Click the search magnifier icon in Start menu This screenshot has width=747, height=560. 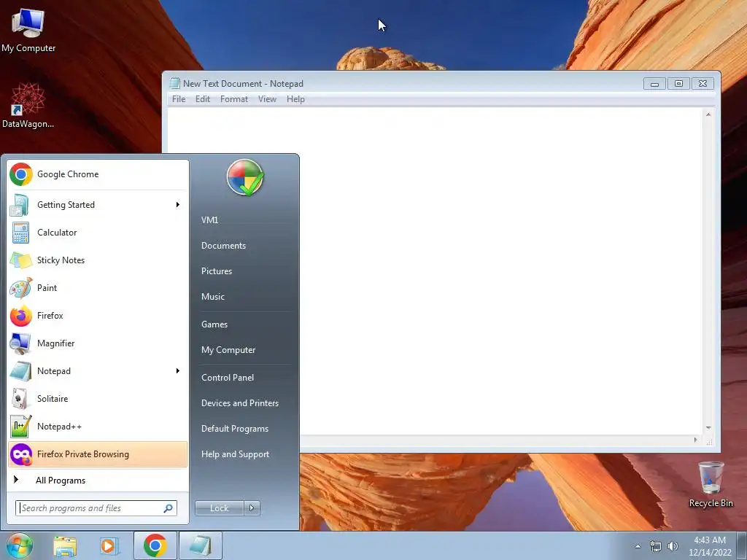[x=169, y=508]
